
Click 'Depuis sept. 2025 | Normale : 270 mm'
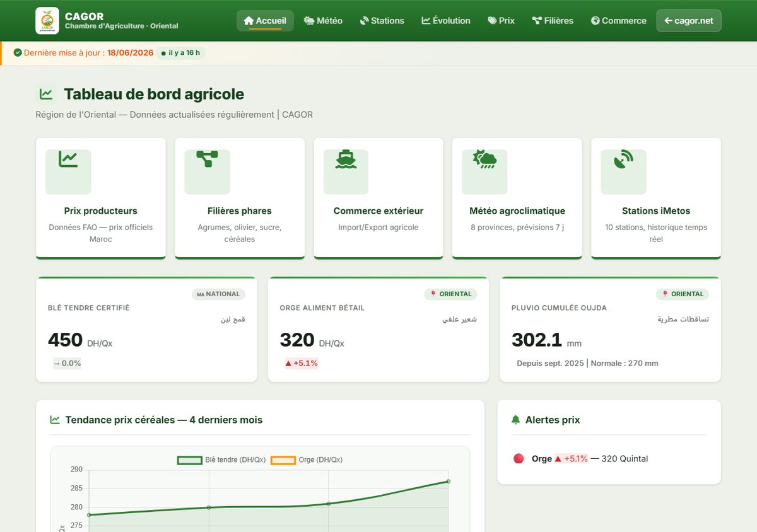[587, 363]
